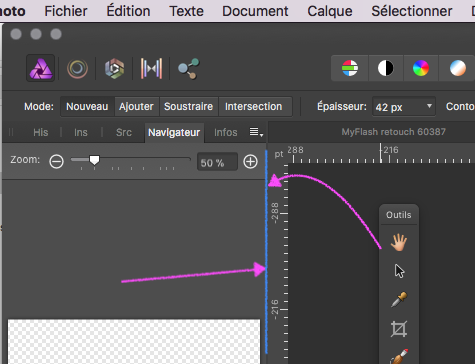Open the Calque menu
475x364 pixels.
[330, 11]
